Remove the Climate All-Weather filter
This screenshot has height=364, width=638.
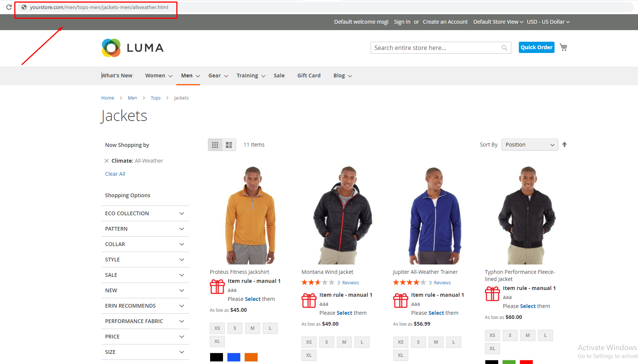coord(107,161)
